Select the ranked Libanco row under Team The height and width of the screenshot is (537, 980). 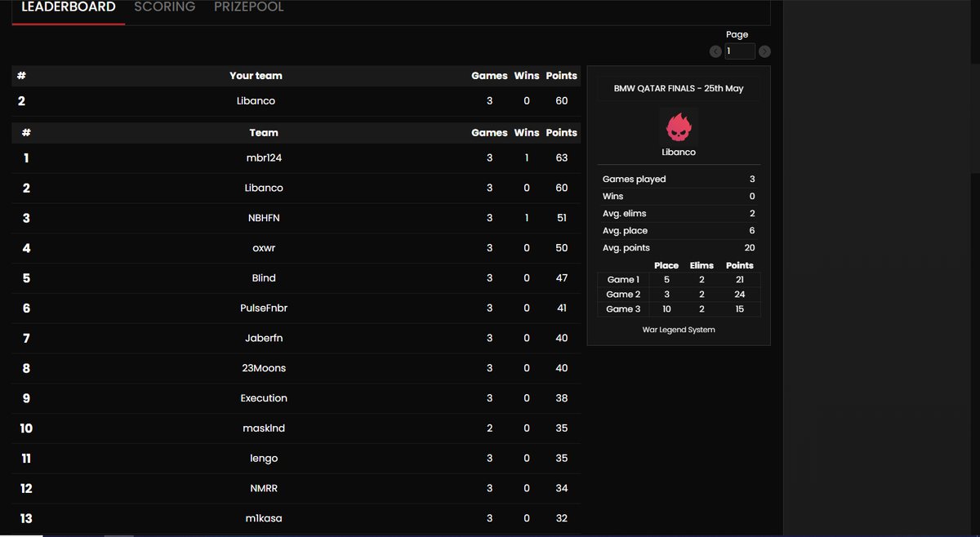296,189
